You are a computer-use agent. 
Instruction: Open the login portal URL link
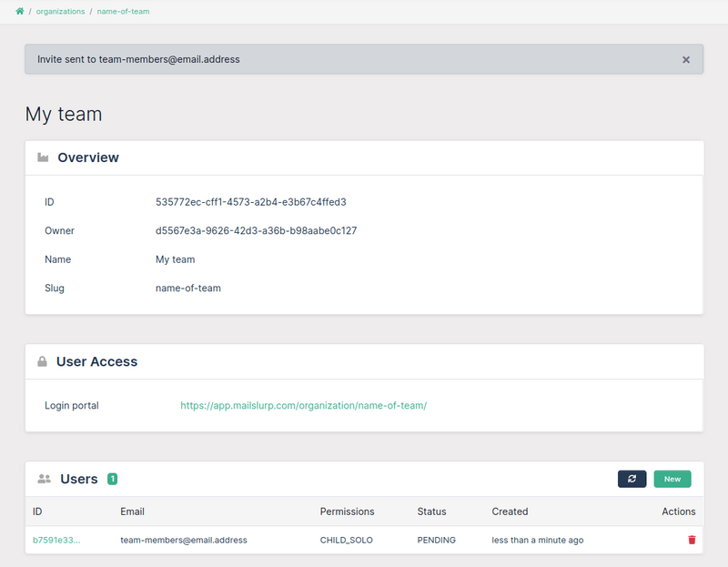303,406
